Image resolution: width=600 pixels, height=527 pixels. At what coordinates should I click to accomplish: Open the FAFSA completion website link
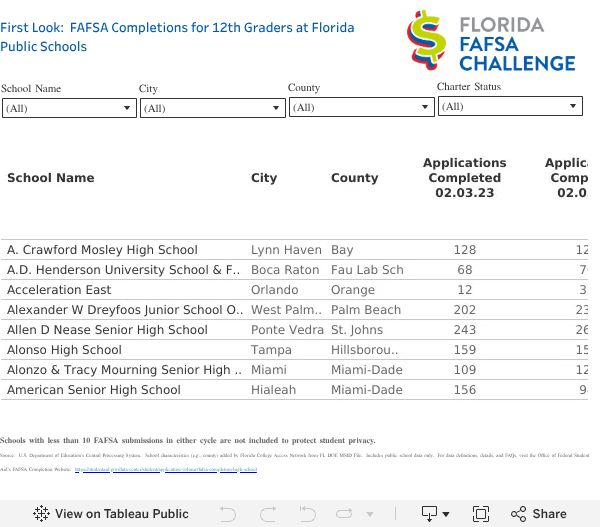(x=166, y=469)
